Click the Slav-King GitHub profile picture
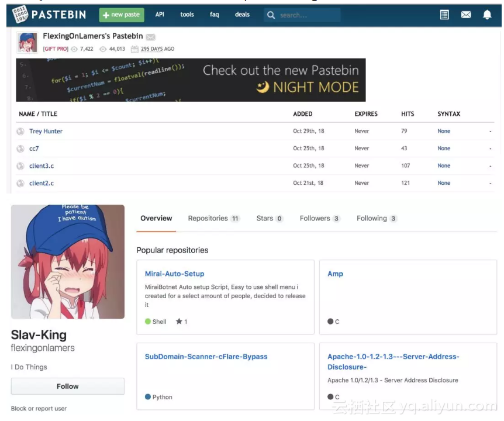 click(68, 261)
